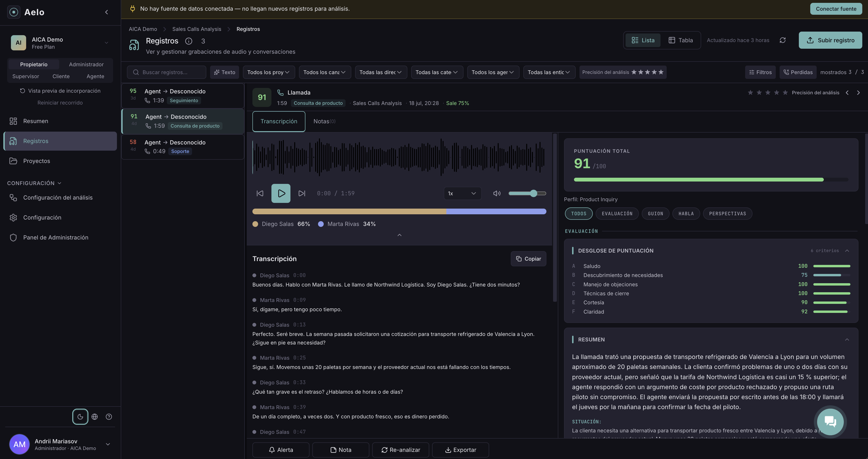Switch to Tabla view
868x459 pixels.
[x=680, y=40]
